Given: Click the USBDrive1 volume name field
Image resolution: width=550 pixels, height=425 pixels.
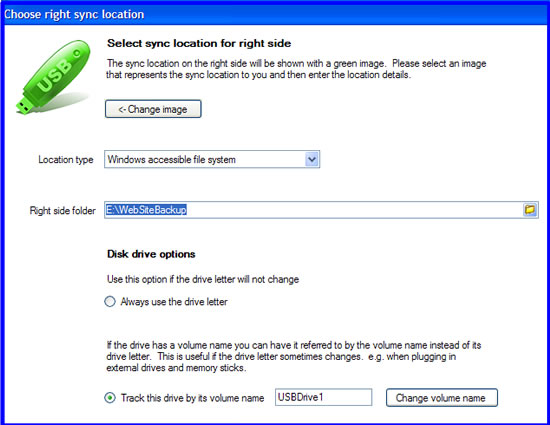Looking at the screenshot, I should coord(323,397).
